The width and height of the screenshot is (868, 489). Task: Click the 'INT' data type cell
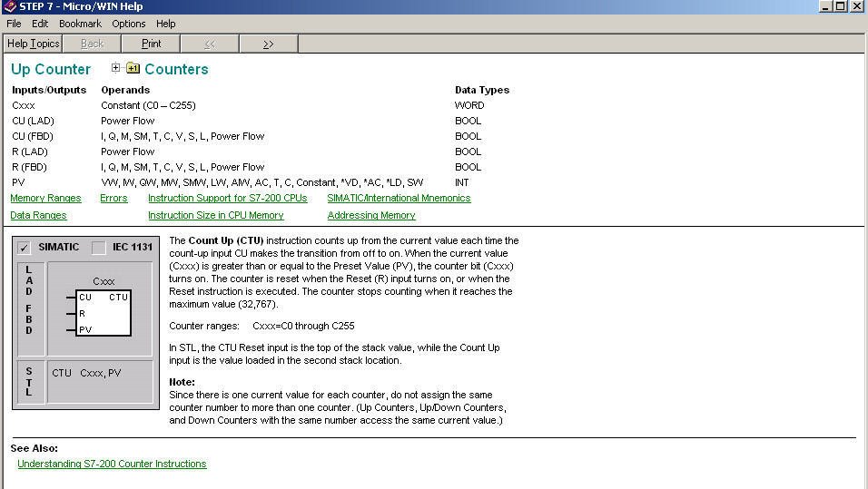[x=461, y=182]
